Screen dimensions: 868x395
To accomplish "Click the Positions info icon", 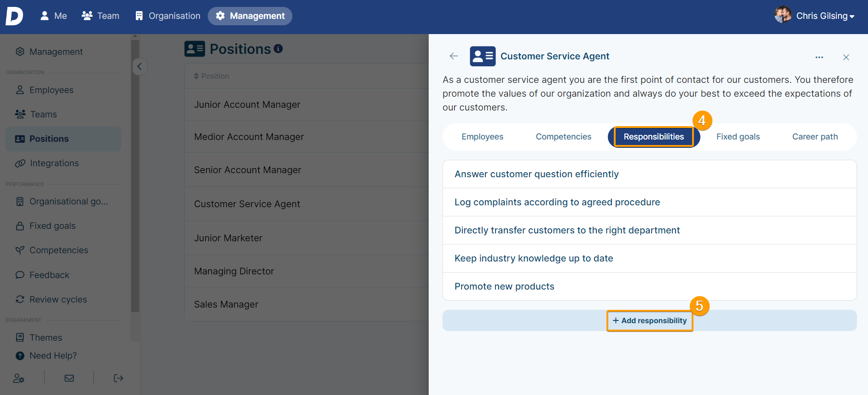I will pos(278,49).
